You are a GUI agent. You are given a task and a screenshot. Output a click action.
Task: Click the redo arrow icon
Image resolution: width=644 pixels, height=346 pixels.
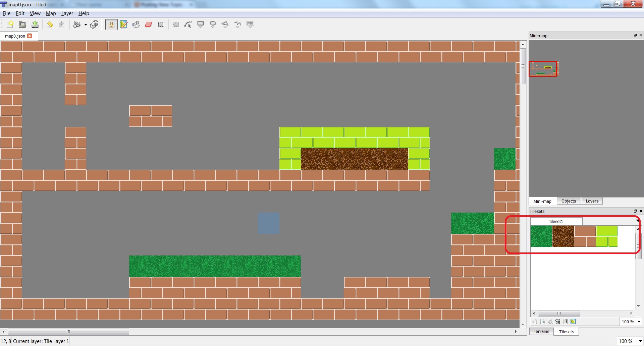[x=62, y=24]
